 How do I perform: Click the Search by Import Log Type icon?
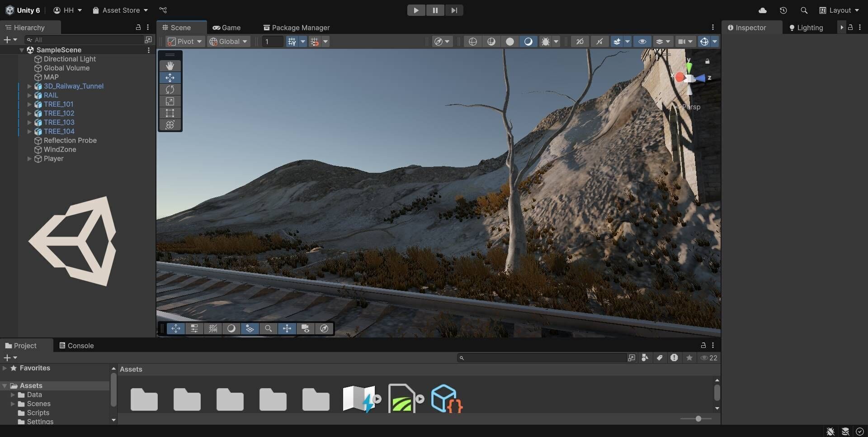click(x=675, y=358)
